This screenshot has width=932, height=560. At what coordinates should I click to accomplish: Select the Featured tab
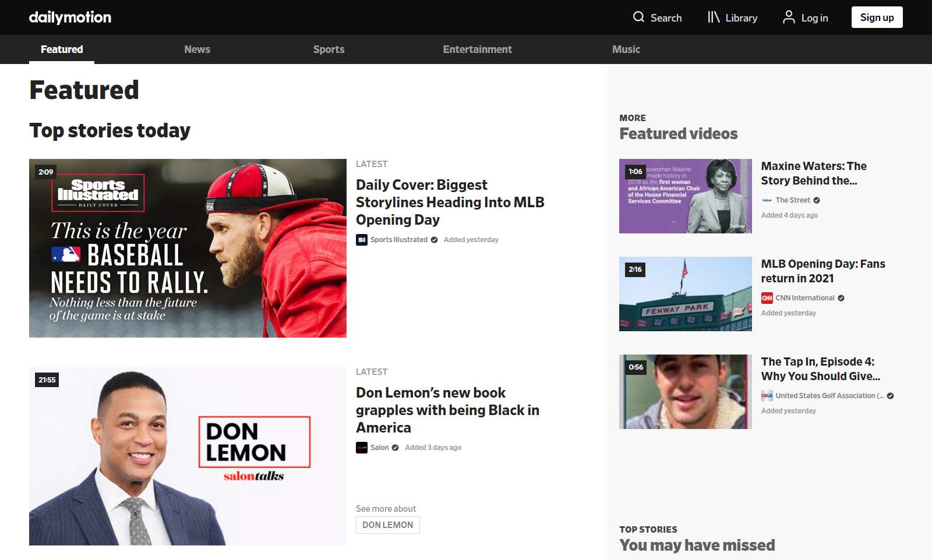[x=62, y=49]
